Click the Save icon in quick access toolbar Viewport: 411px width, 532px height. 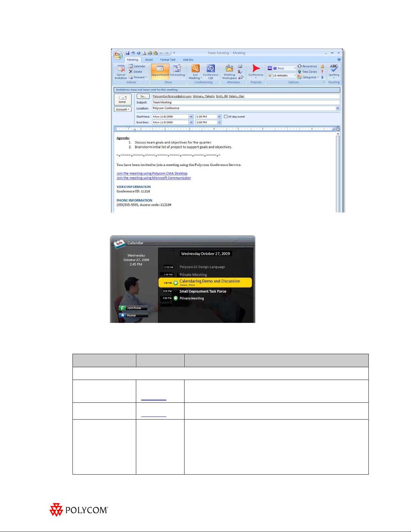click(x=127, y=53)
